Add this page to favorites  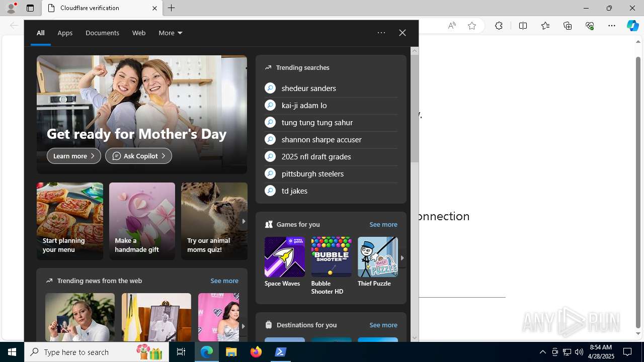tap(472, 26)
